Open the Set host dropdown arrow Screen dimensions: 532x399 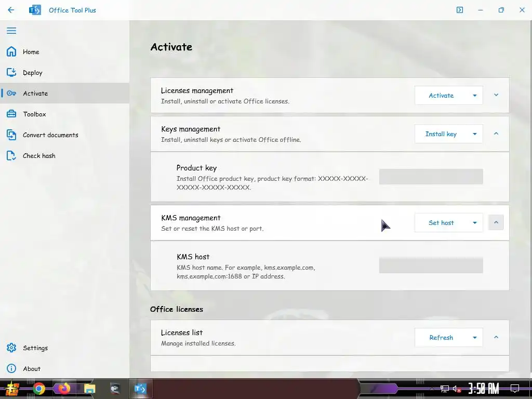475,223
